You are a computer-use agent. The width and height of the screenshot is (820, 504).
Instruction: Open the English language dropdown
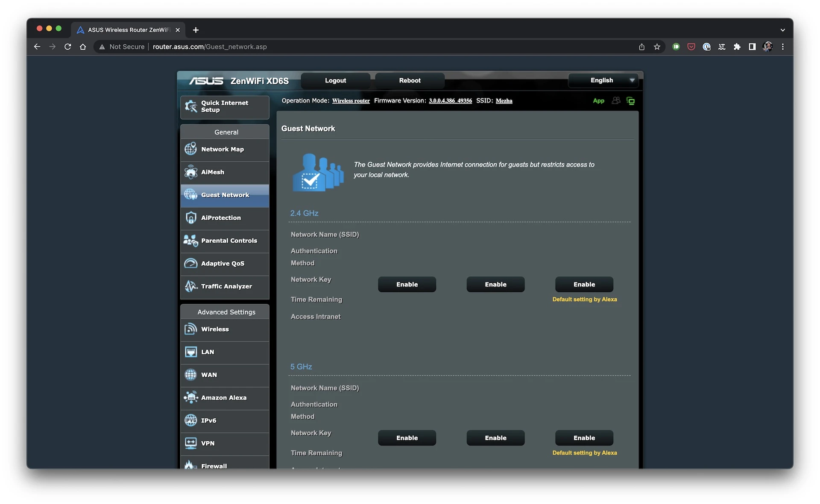point(603,80)
